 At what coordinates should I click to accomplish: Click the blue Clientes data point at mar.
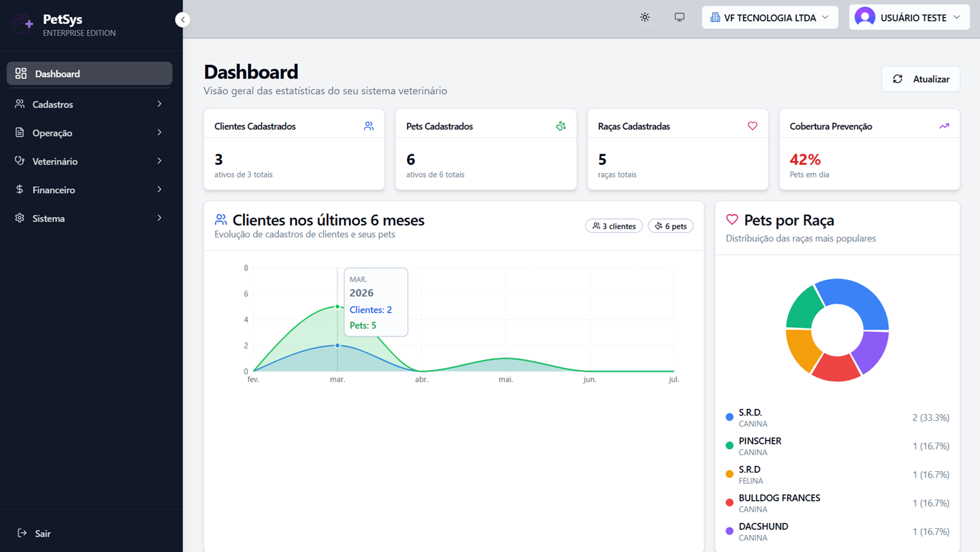click(x=337, y=345)
